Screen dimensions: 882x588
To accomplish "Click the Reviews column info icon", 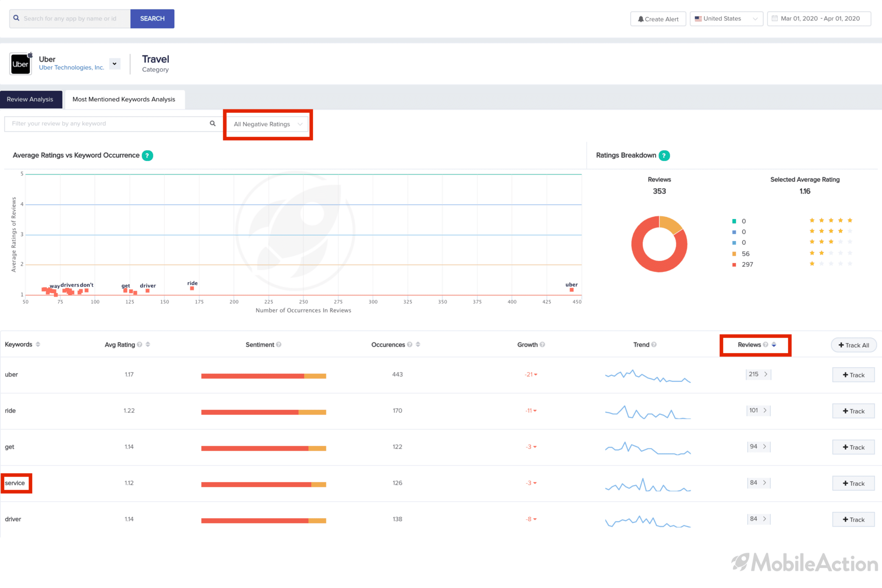I will pyautogui.click(x=765, y=344).
